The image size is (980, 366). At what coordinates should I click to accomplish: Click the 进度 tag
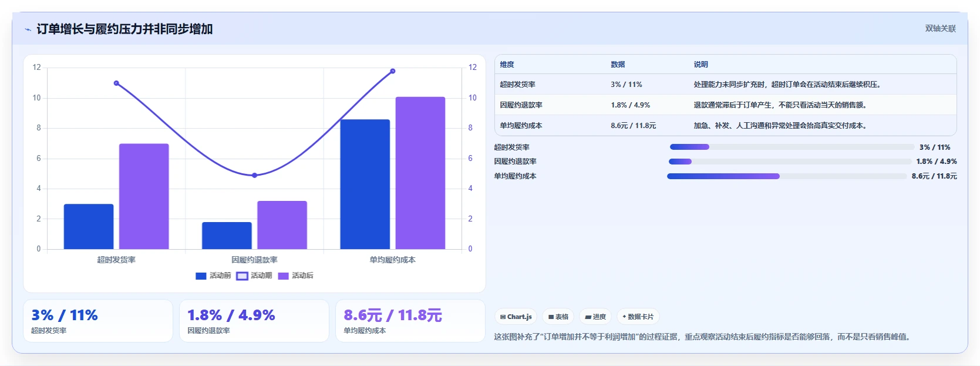595,317
